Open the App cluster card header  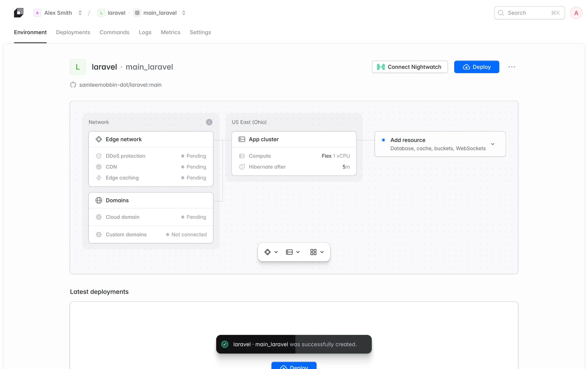294,139
